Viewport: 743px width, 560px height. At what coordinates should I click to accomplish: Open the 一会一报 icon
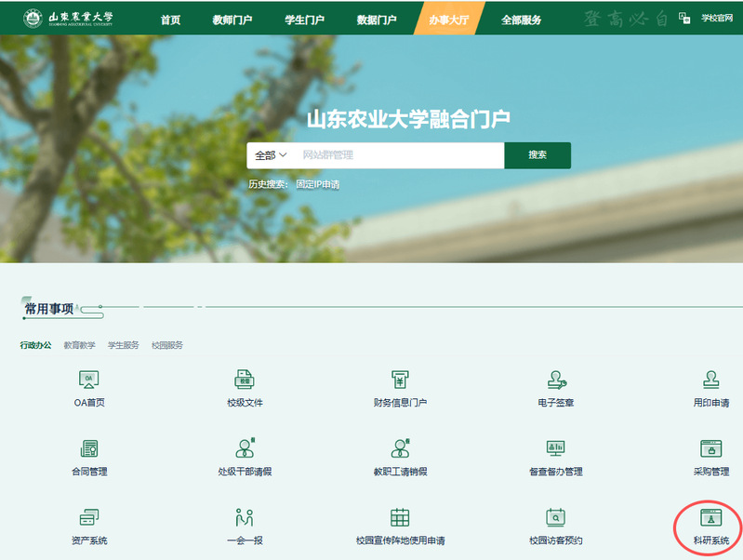point(245,517)
